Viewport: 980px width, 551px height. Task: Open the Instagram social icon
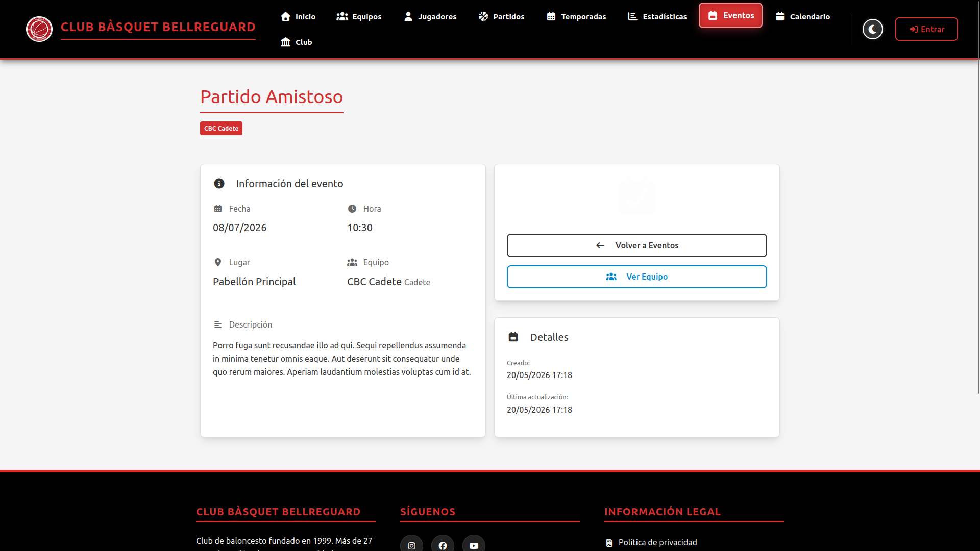(x=411, y=545)
